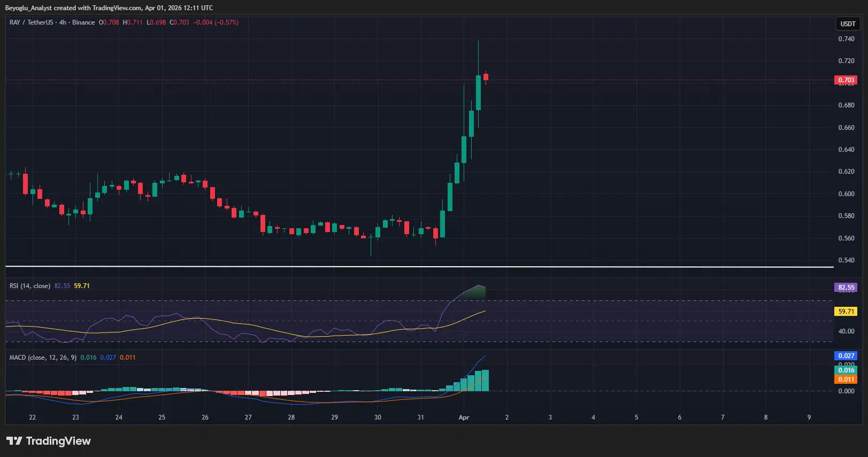Click the date label 5 on time axis
Screen dimensions: 868x457
(636, 417)
